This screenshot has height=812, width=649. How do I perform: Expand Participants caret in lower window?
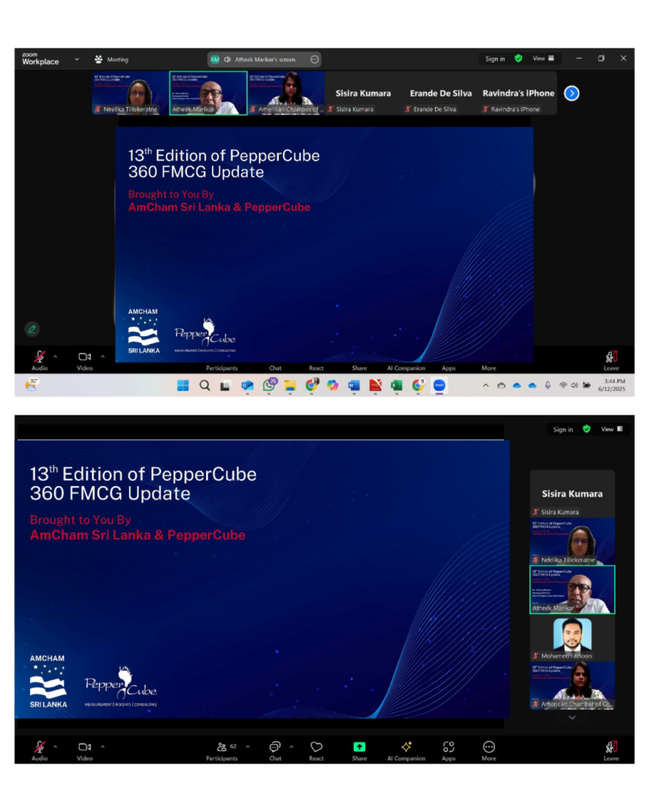tap(247, 746)
